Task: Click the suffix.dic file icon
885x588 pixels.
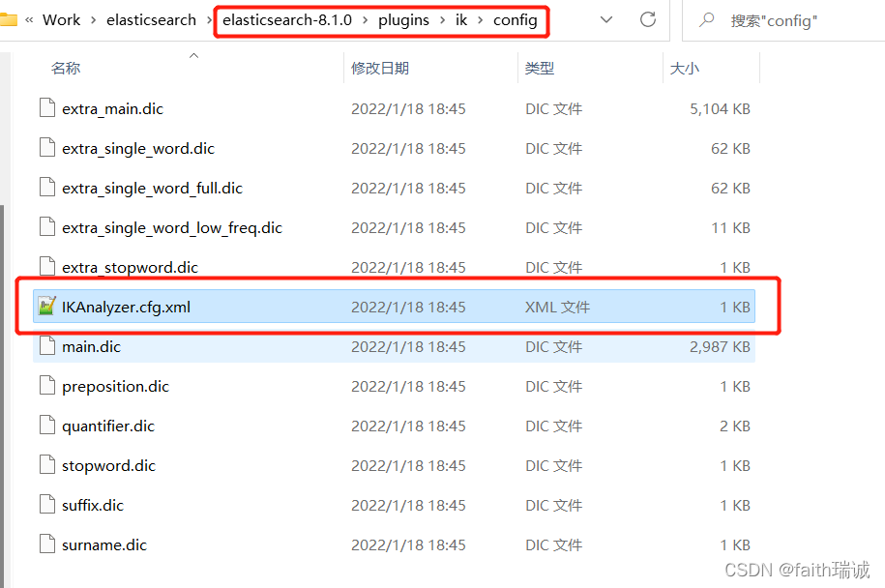Action: pyautogui.click(x=47, y=504)
